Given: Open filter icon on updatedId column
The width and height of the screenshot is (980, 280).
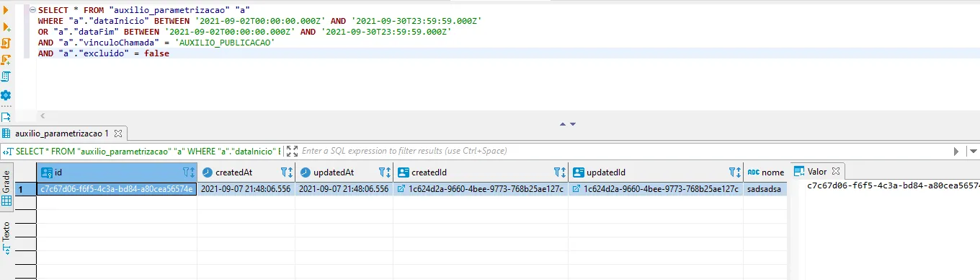Looking at the screenshot, I should tap(732, 172).
